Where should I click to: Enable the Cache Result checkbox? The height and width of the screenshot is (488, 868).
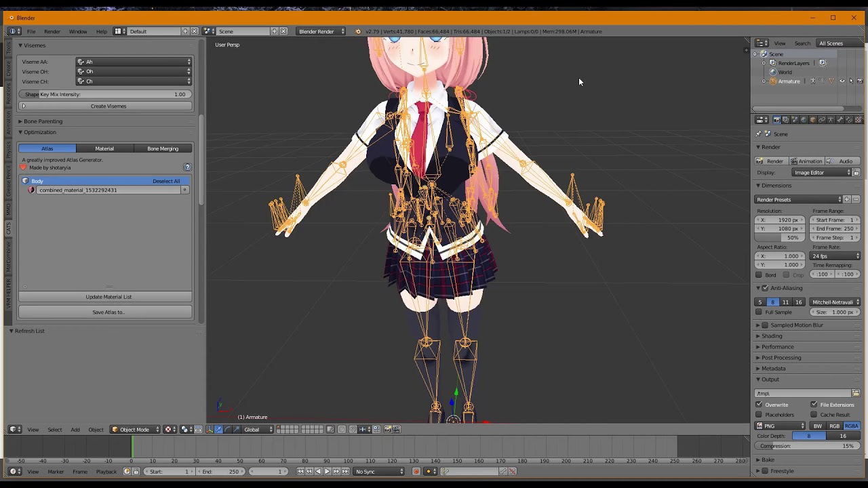coord(814,415)
